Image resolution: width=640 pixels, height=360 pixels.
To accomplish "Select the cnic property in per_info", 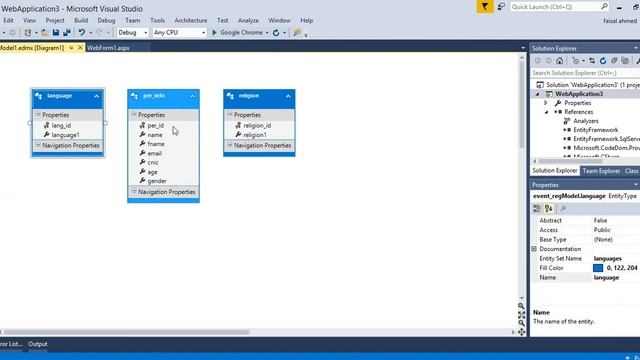I will point(153,162).
